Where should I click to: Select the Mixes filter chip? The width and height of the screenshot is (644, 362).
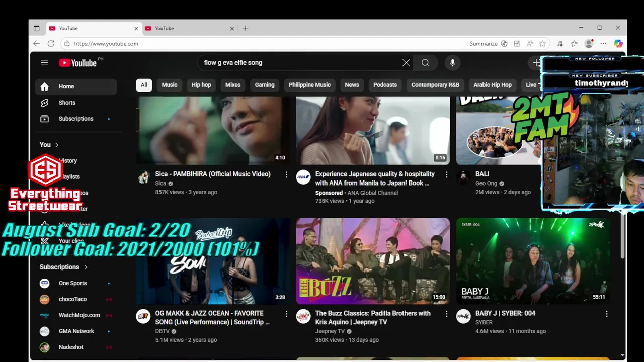coord(233,85)
